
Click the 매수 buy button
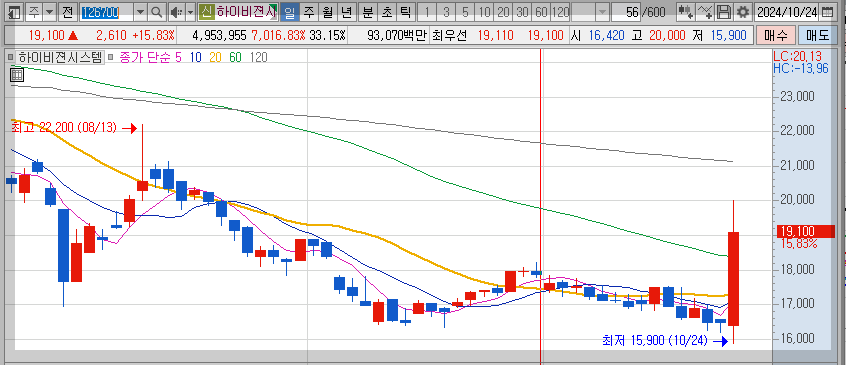(x=776, y=36)
